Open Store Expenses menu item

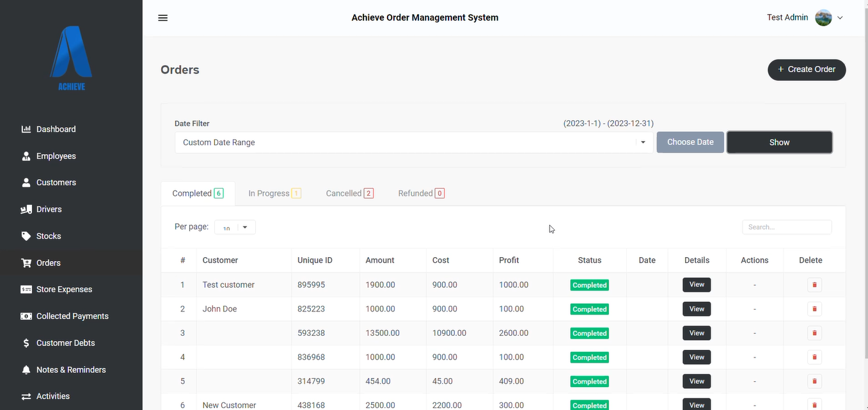coord(65,290)
